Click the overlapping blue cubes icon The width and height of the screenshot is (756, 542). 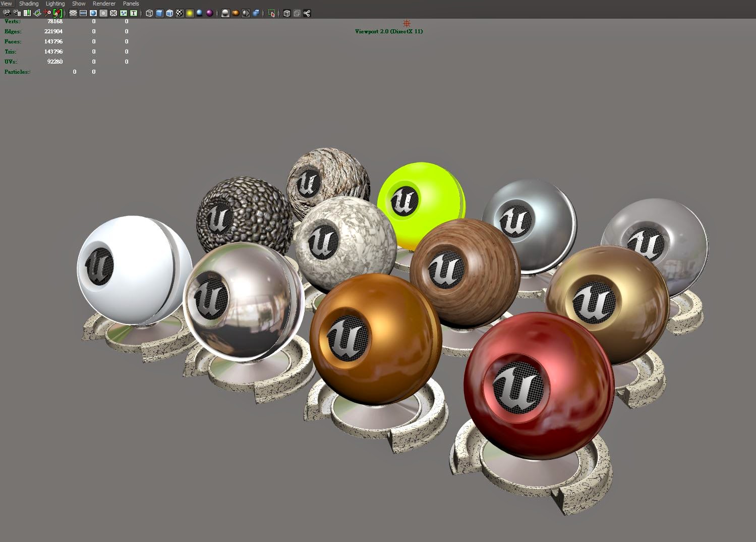[256, 13]
